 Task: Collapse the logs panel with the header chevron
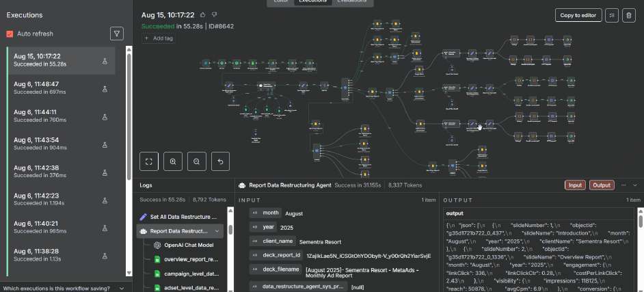(x=635, y=185)
